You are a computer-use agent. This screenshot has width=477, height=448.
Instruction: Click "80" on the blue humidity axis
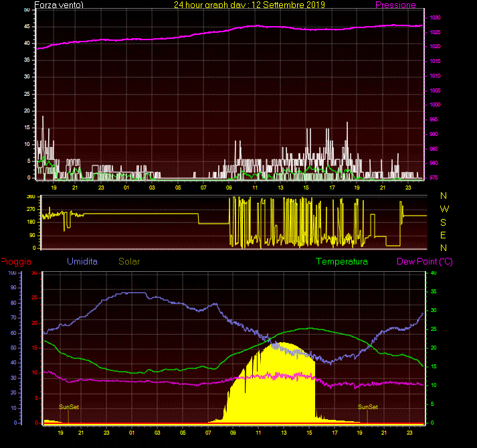tap(13, 303)
